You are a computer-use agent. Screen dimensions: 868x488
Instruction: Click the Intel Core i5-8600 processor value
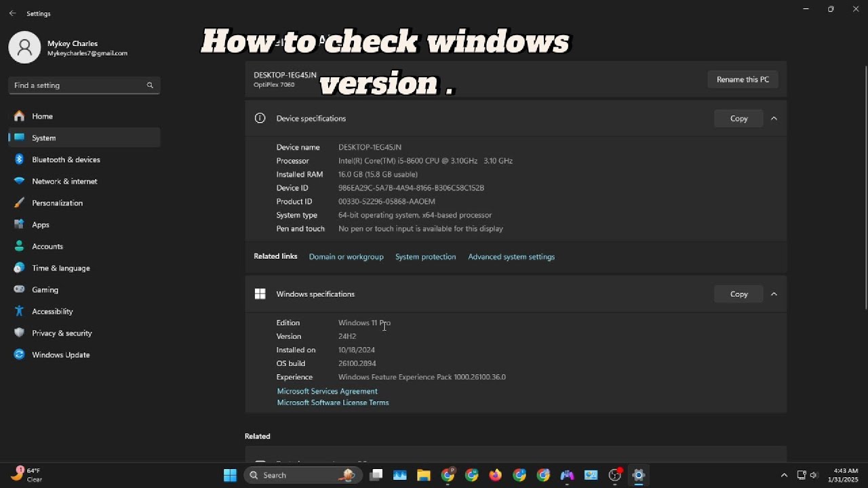click(425, 161)
